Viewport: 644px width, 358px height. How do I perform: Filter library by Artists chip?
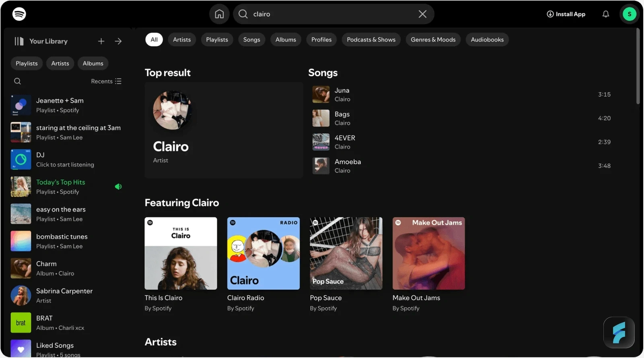pyautogui.click(x=60, y=63)
